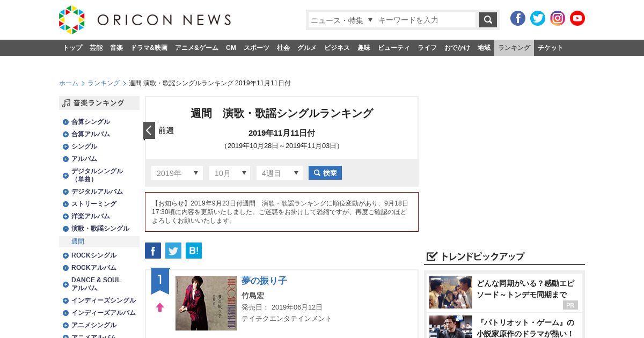Open the Oricon YouTube icon in header

pyautogui.click(x=577, y=18)
